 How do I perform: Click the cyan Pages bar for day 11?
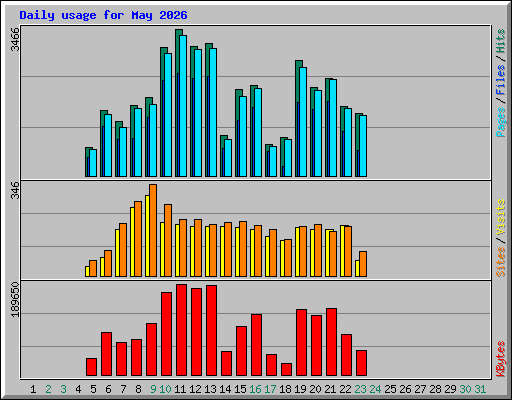[183, 106]
